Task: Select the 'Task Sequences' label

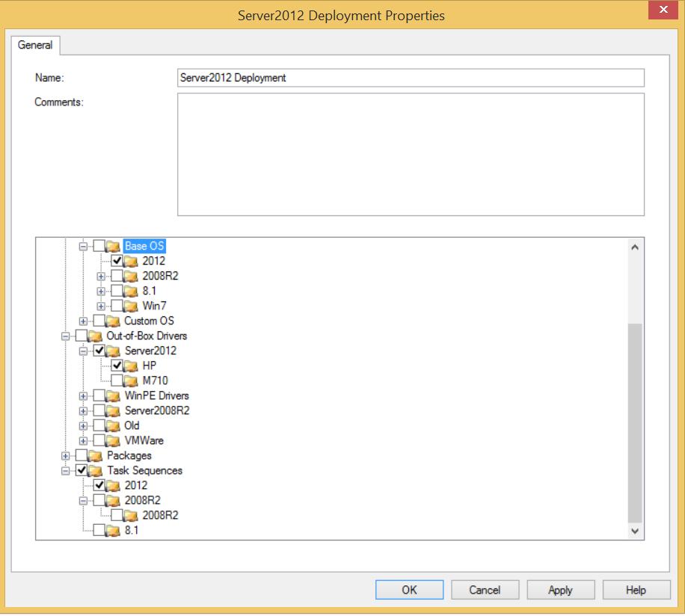Action: point(144,471)
